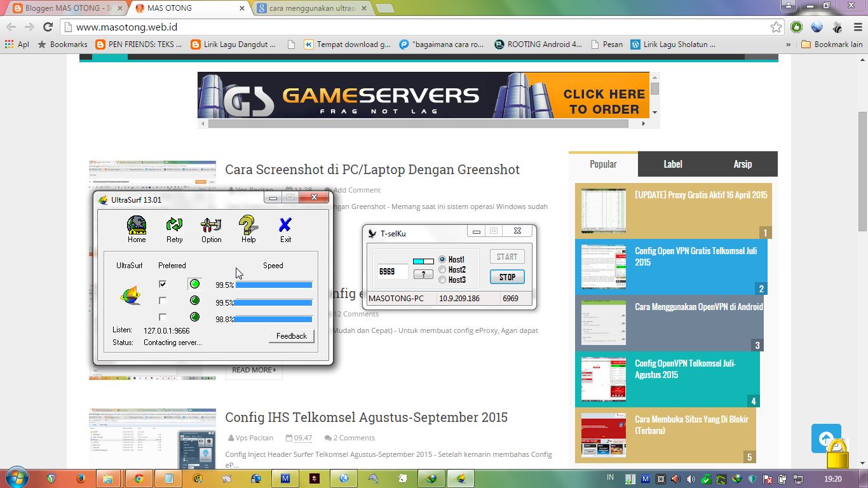Click the green circular extension icon in Chrome toolbar
Viewport: 868px width, 488px height.
[x=797, y=27]
